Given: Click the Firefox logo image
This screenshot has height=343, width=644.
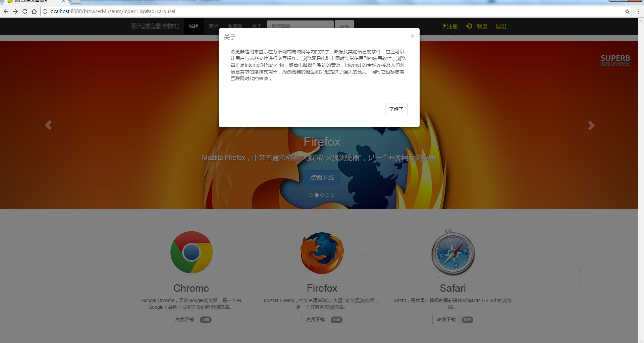Looking at the screenshot, I should 322,252.
